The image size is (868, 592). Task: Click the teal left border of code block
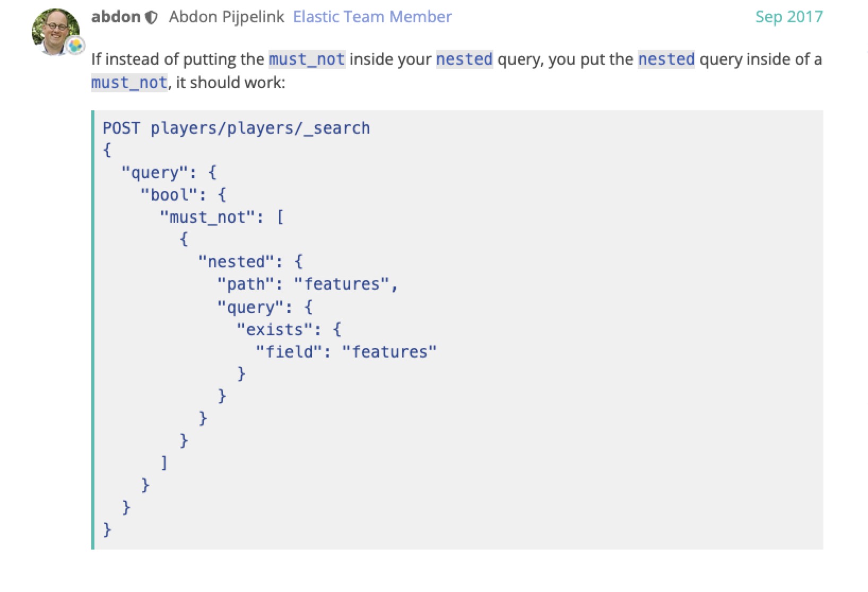93,329
